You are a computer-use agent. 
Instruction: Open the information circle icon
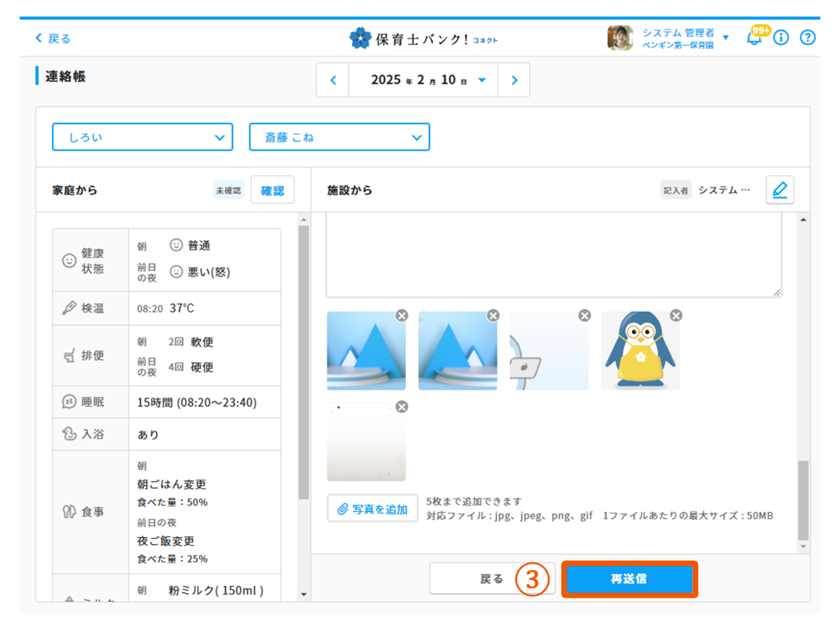(781, 38)
